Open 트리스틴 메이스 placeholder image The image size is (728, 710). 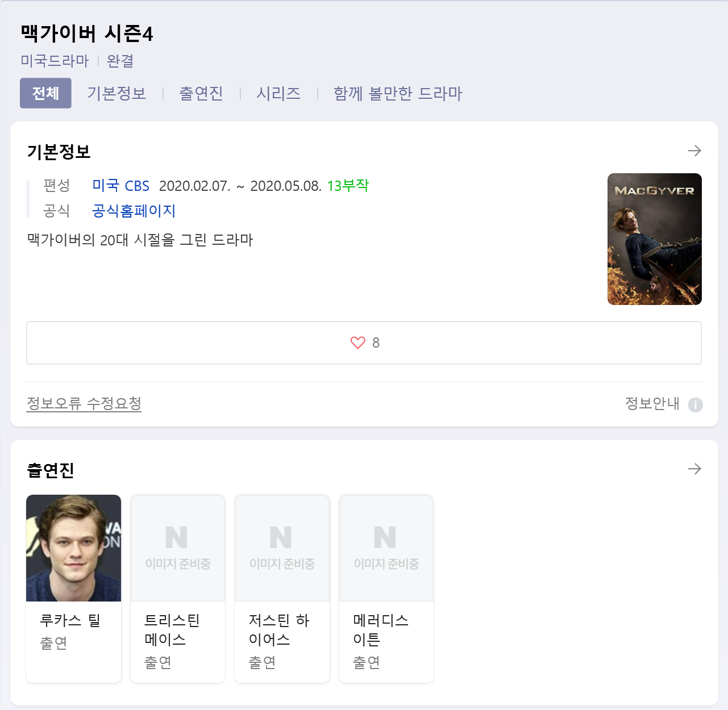178,548
